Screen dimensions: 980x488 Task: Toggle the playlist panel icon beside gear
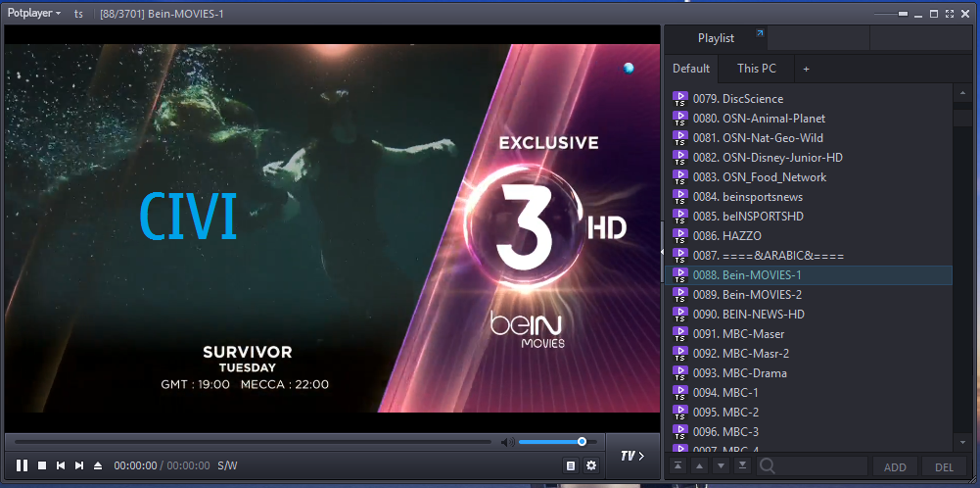pos(571,465)
